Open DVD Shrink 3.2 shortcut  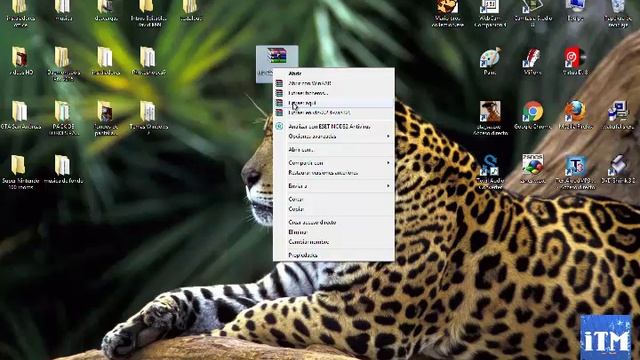click(618, 165)
